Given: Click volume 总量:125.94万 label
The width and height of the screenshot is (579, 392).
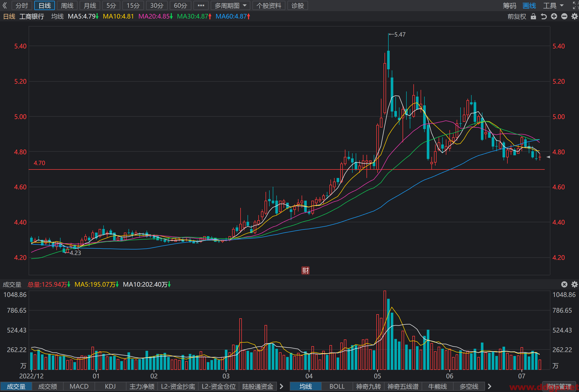Looking at the screenshot, I should pyautogui.click(x=49, y=284).
